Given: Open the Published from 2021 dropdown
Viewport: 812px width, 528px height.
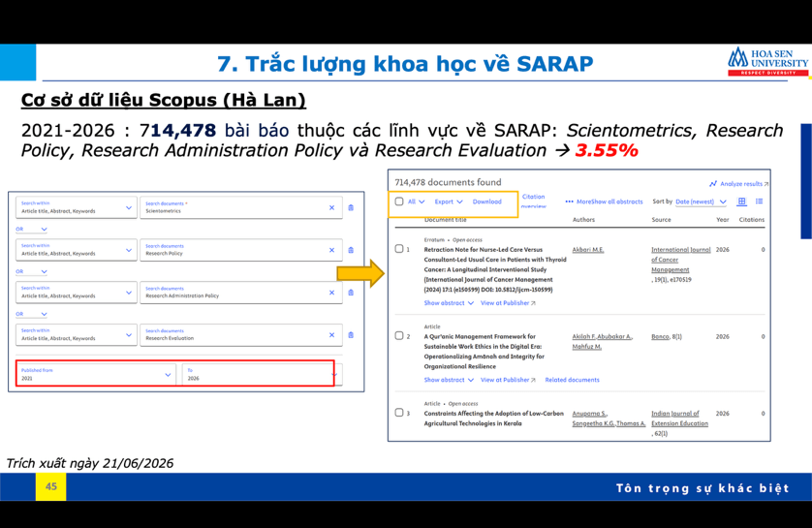Looking at the screenshot, I should point(96,374).
